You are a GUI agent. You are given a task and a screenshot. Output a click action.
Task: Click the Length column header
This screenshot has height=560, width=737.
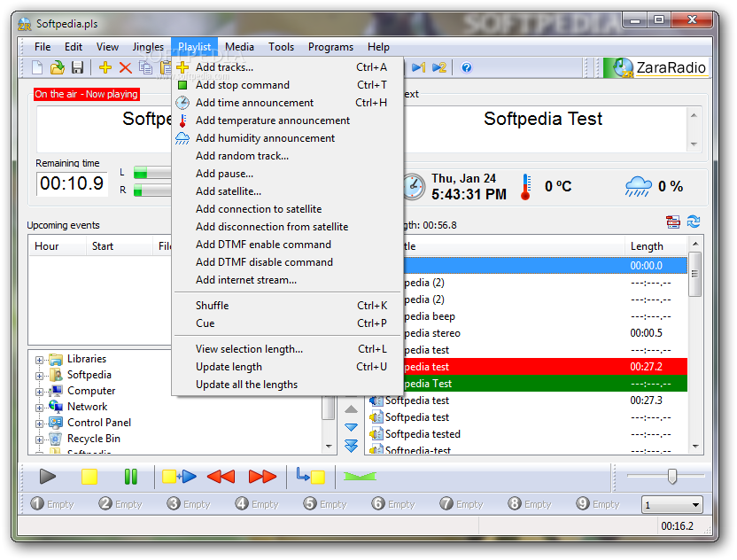pyautogui.click(x=656, y=246)
